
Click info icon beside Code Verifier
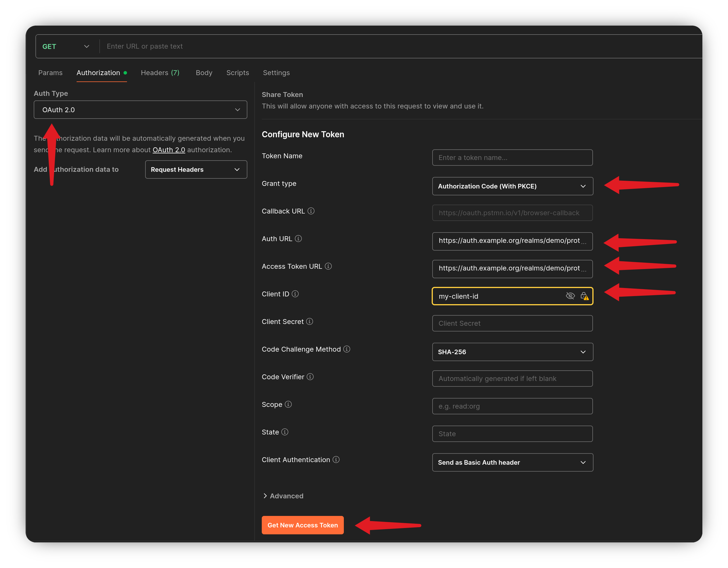point(310,377)
